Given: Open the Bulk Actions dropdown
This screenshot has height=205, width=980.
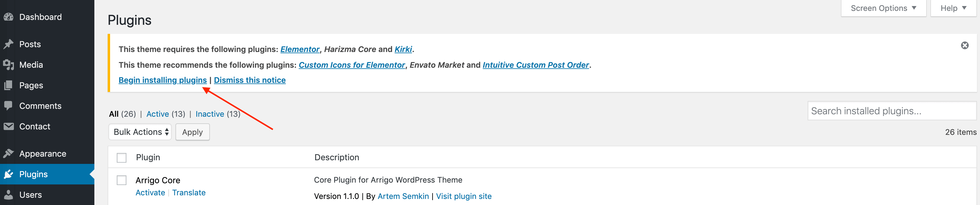Looking at the screenshot, I should [140, 132].
